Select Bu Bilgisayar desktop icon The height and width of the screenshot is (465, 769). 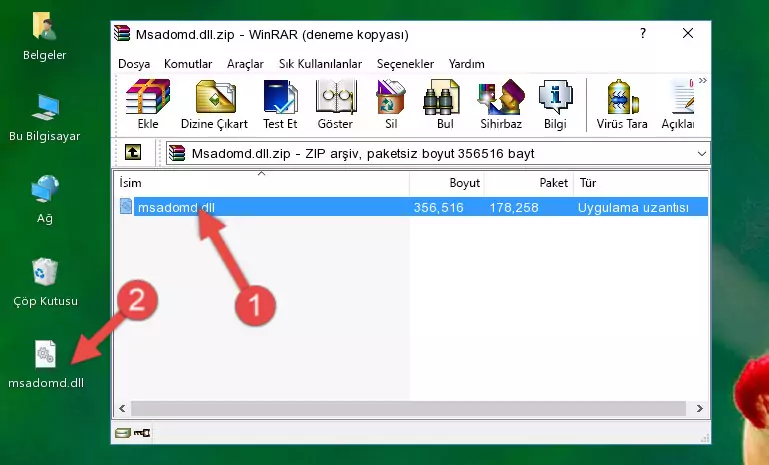[45, 118]
